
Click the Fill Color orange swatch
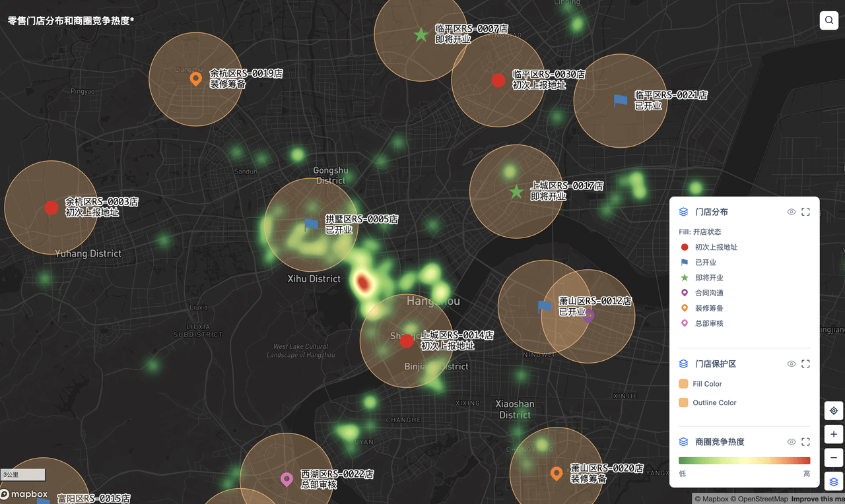click(x=683, y=384)
